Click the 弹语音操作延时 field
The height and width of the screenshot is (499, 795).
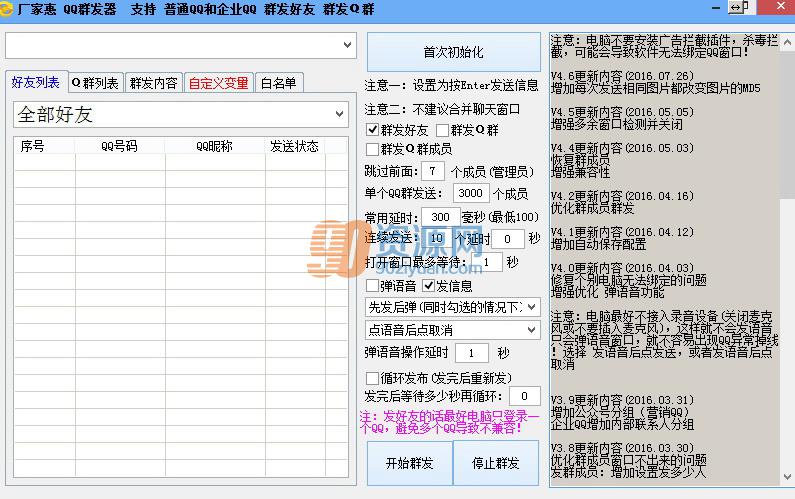[472, 353]
